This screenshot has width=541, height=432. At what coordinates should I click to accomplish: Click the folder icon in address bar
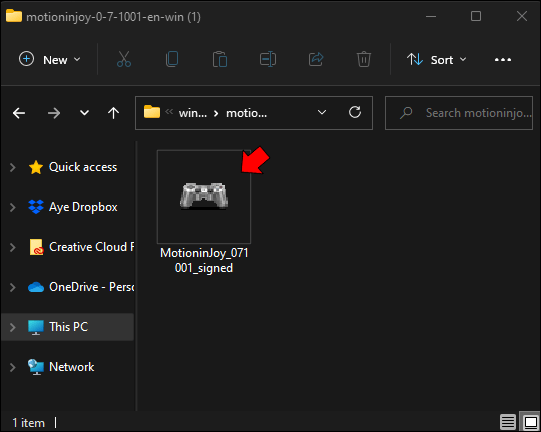(x=152, y=112)
